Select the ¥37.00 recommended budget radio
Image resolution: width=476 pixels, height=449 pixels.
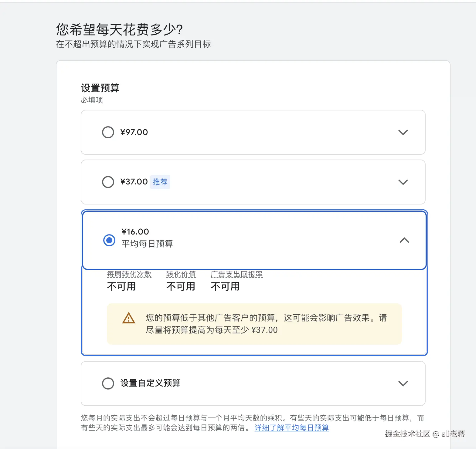pos(108,182)
